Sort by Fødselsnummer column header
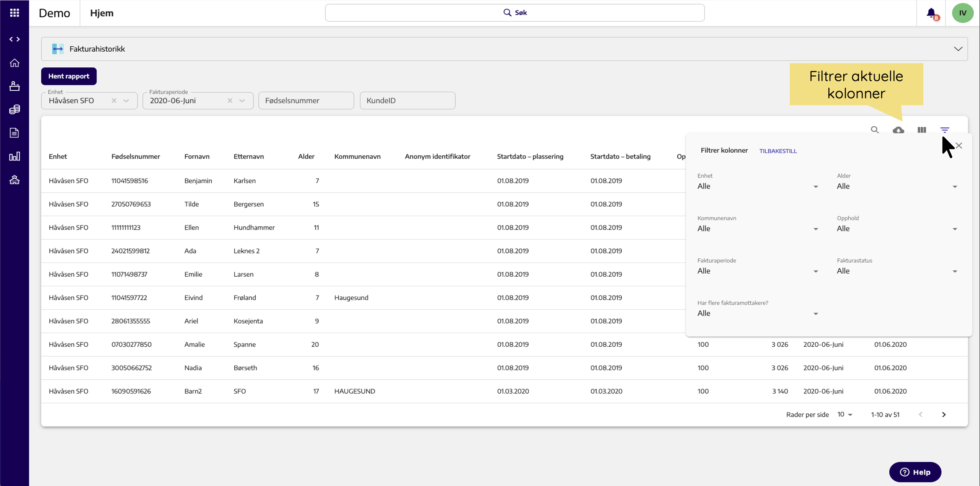 (x=136, y=157)
